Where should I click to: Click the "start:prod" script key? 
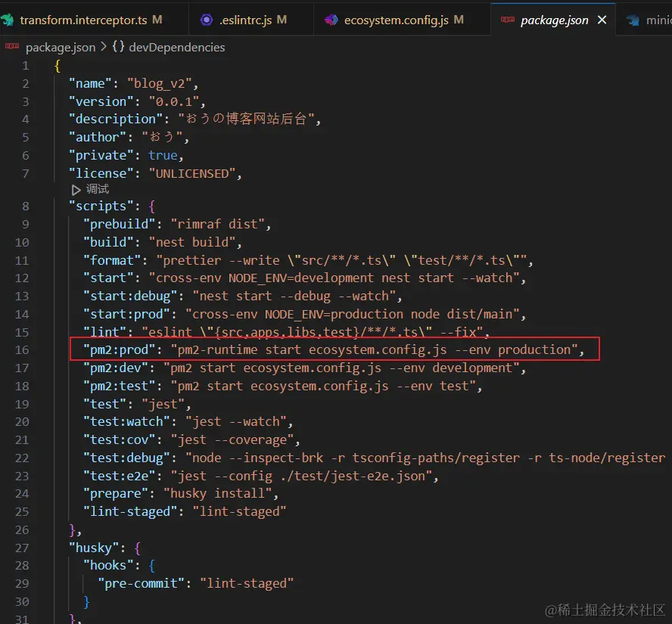tap(126, 314)
